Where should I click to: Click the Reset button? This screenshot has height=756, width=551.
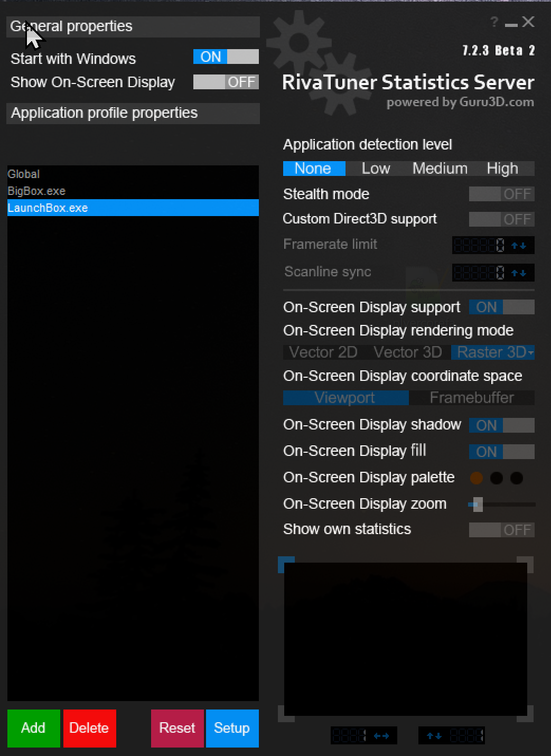(x=178, y=728)
